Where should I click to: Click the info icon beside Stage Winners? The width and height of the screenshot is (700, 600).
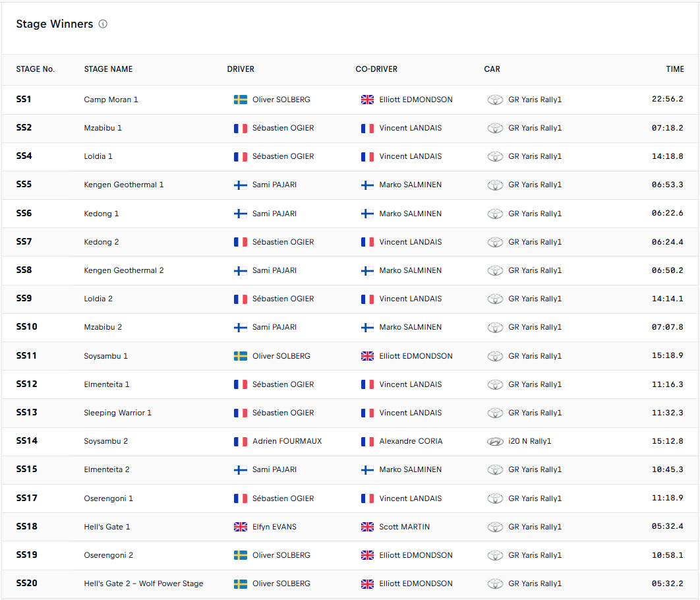[103, 24]
